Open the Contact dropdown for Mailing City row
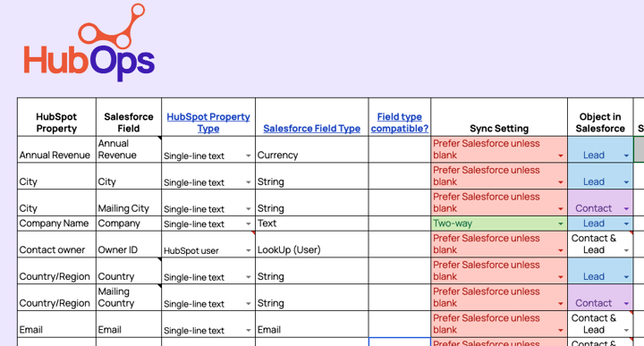Screen dimensions: 644x346 (x=626, y=209)
